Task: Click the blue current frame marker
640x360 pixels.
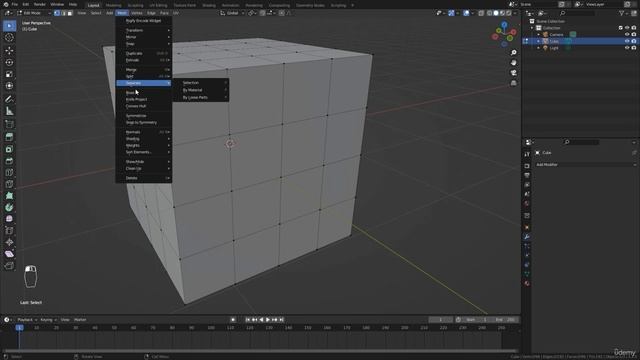Action: click(19, 327)
